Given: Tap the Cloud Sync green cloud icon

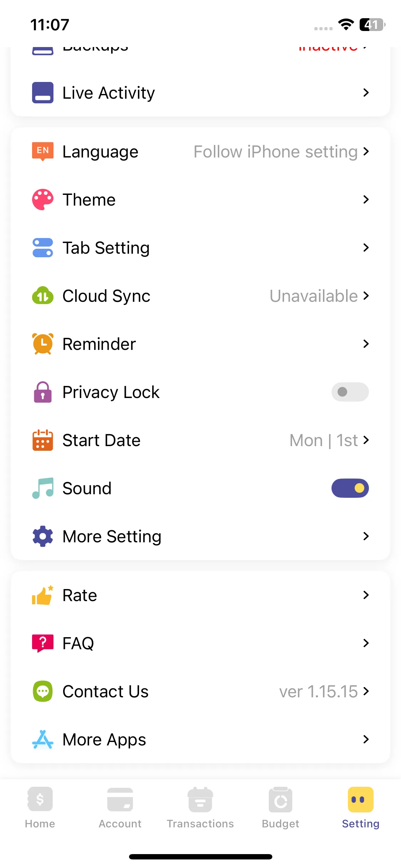Looking at the screenshot, I should point(43,296).
